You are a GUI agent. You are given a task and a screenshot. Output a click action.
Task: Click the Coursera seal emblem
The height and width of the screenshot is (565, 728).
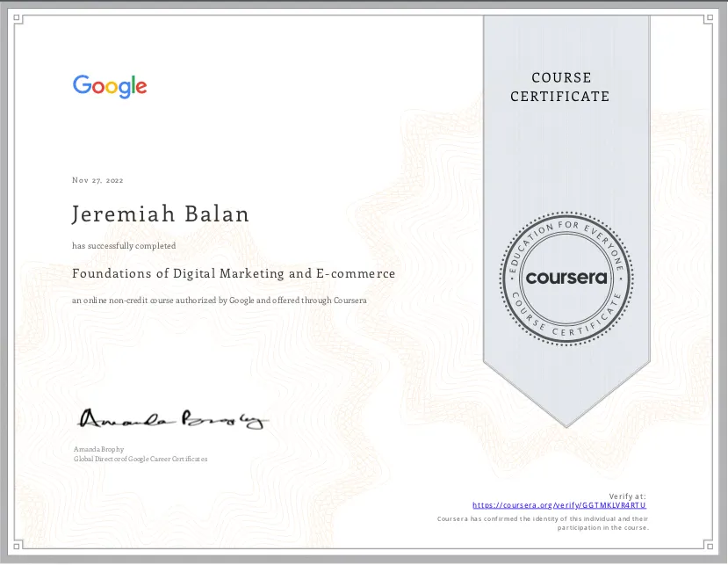pos(566,279)
